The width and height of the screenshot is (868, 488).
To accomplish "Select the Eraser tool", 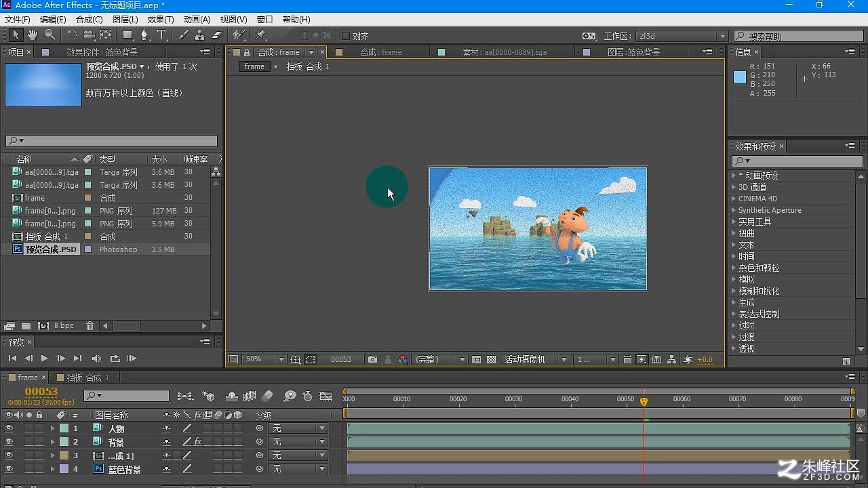I will click(217, 35).
